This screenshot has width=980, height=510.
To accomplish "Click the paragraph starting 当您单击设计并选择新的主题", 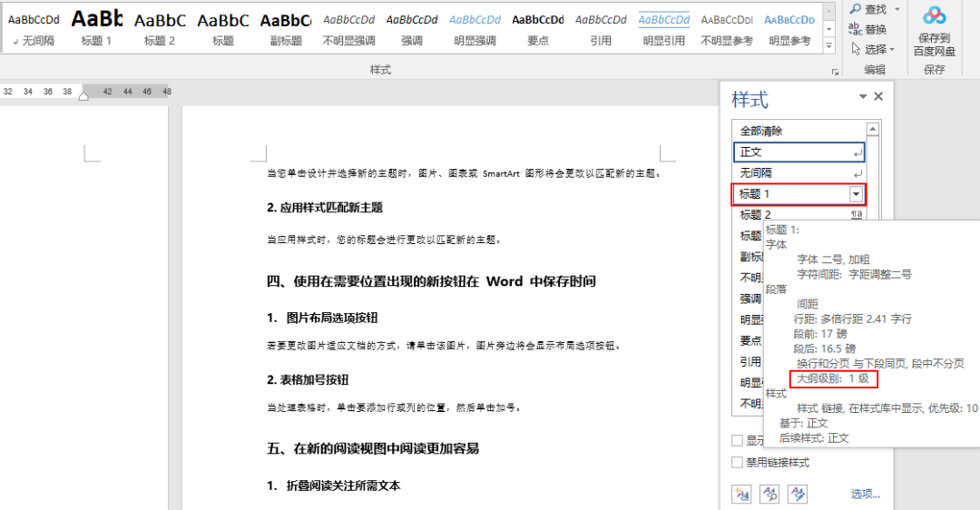I will 464,173.
